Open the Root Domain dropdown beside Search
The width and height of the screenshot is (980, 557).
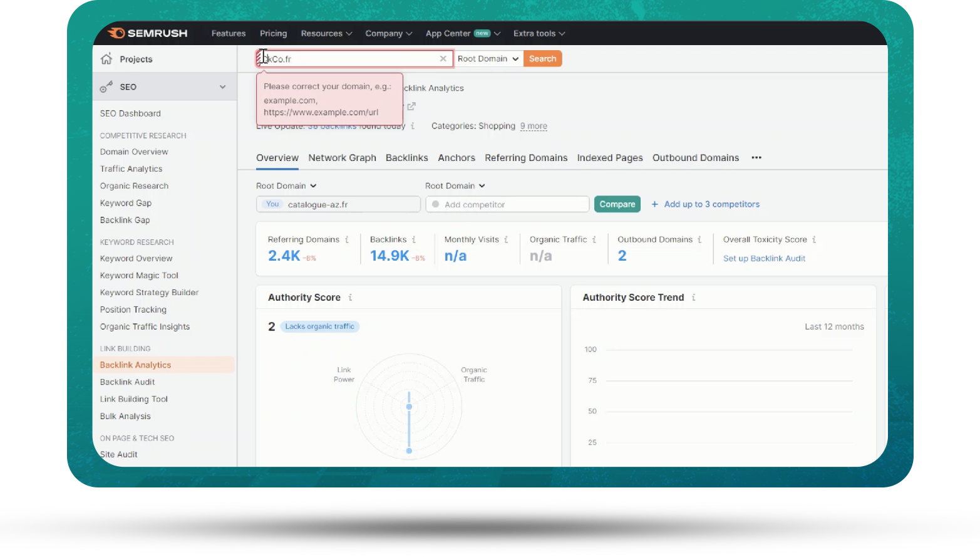(x=488, y=59)
